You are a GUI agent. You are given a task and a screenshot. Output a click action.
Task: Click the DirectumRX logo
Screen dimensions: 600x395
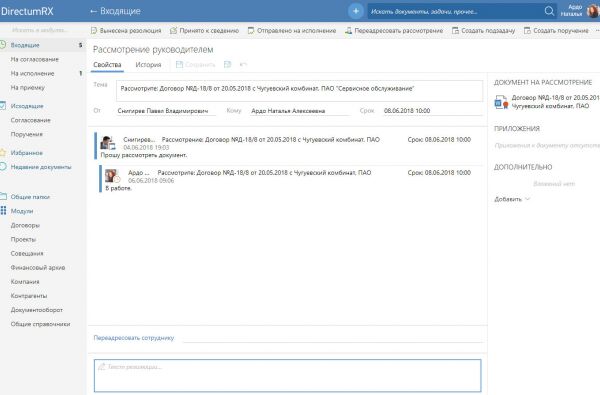click(x=27, y=11)
